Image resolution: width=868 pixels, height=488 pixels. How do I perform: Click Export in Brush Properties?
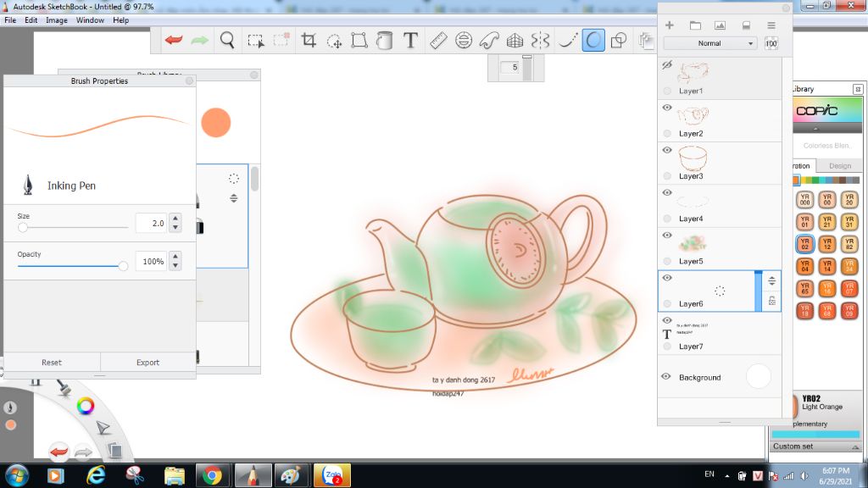pos(147,363)
